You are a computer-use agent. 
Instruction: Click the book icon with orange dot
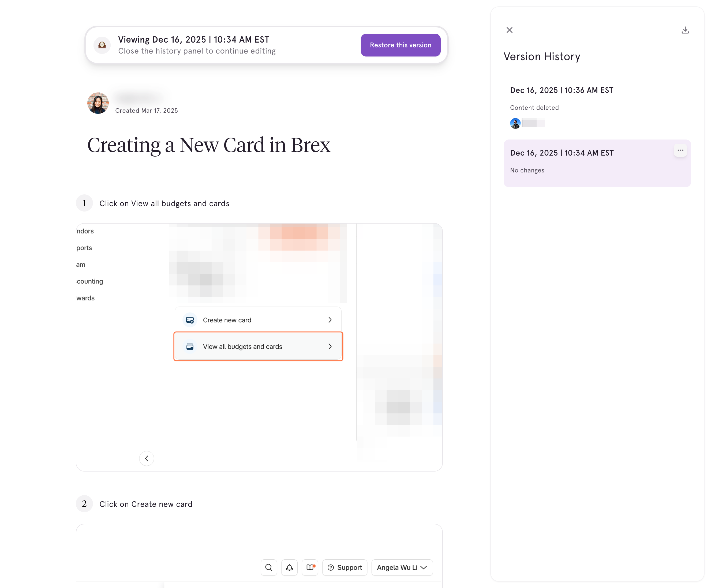pos(310,567)
